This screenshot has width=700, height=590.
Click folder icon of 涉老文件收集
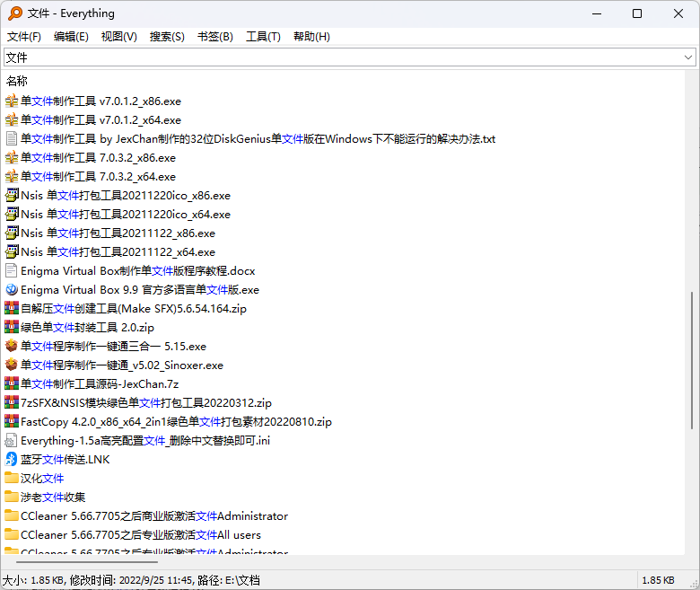(x=11, y=497)
